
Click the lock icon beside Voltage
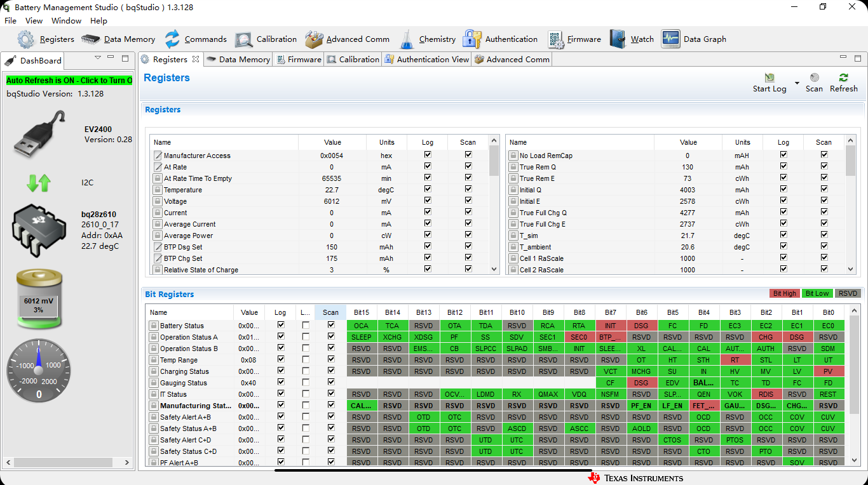(158, 201)
